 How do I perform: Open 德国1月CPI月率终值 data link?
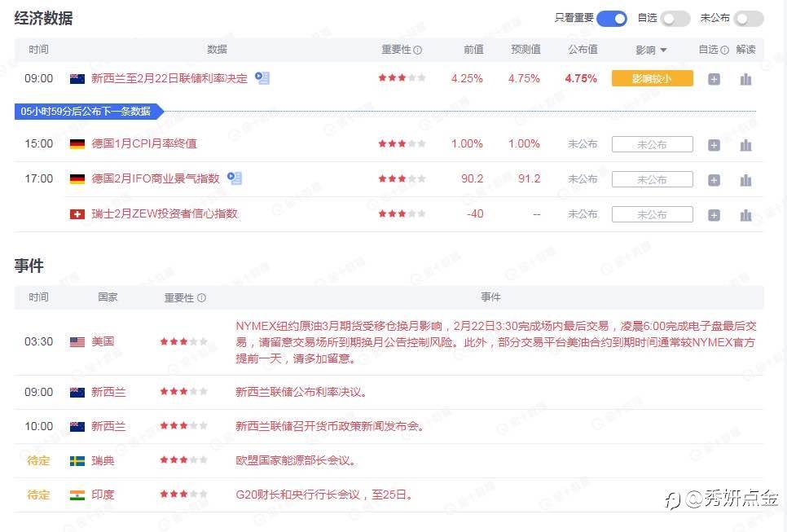pyautogui.click(x=144, y=143)
